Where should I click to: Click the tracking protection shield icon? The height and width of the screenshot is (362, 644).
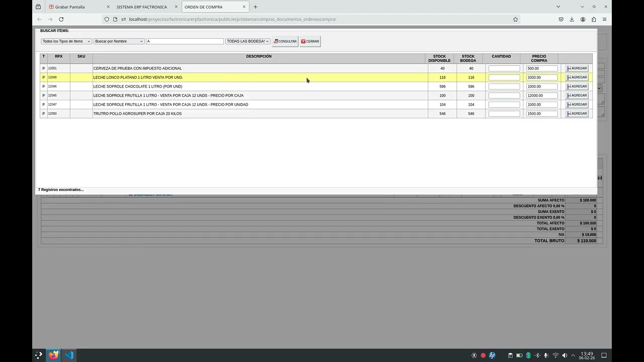coord(107,19)
